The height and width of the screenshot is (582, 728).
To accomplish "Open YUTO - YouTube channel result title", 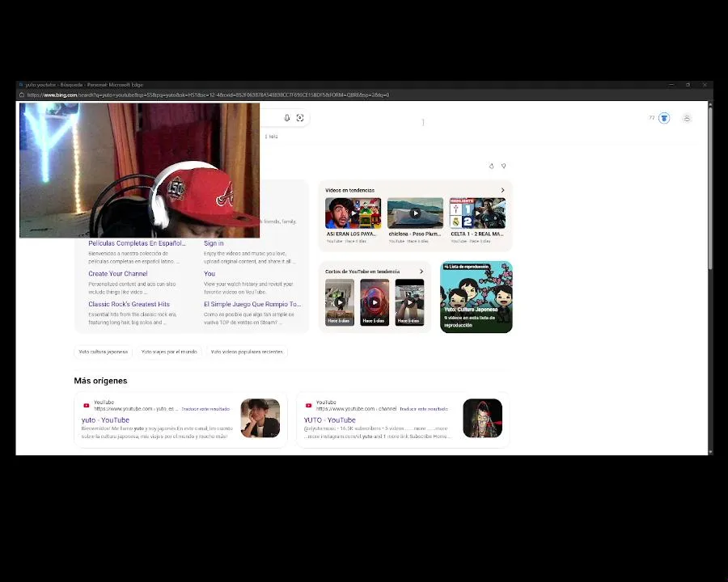I will click(x=330, y=420).
